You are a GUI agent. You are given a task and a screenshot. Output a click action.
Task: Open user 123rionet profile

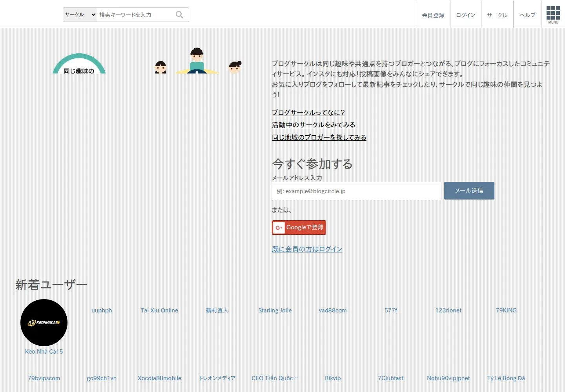(448, 310)
